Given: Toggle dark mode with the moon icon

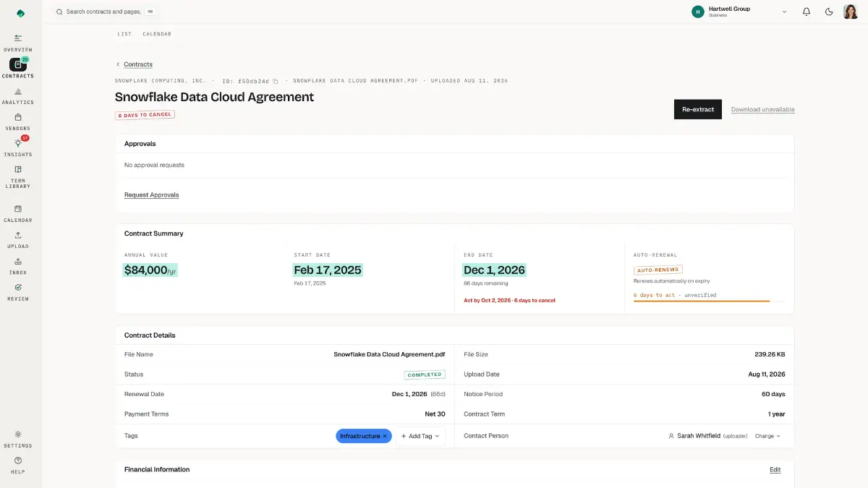Looking at the screenshot, I should (x=829, y=12).
